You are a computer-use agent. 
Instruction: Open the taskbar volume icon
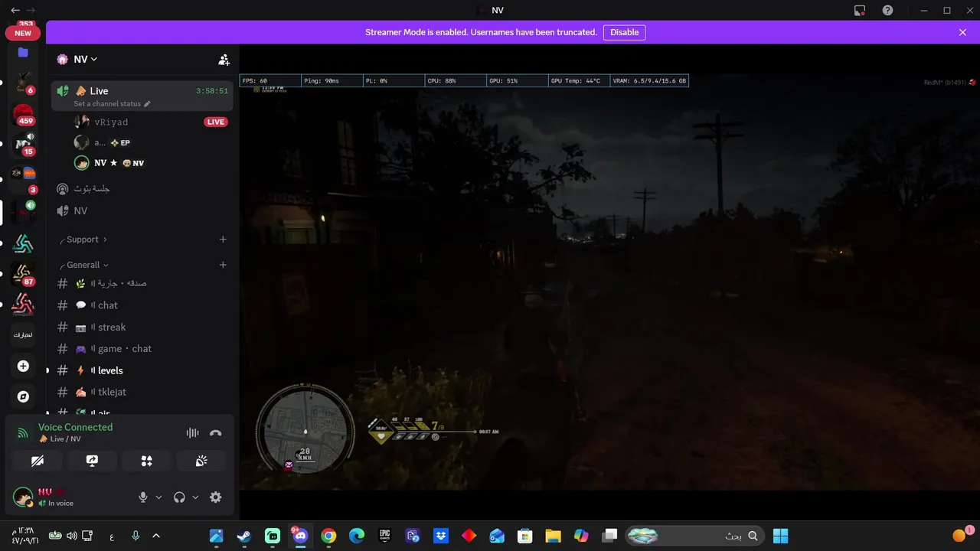(71, 536)
